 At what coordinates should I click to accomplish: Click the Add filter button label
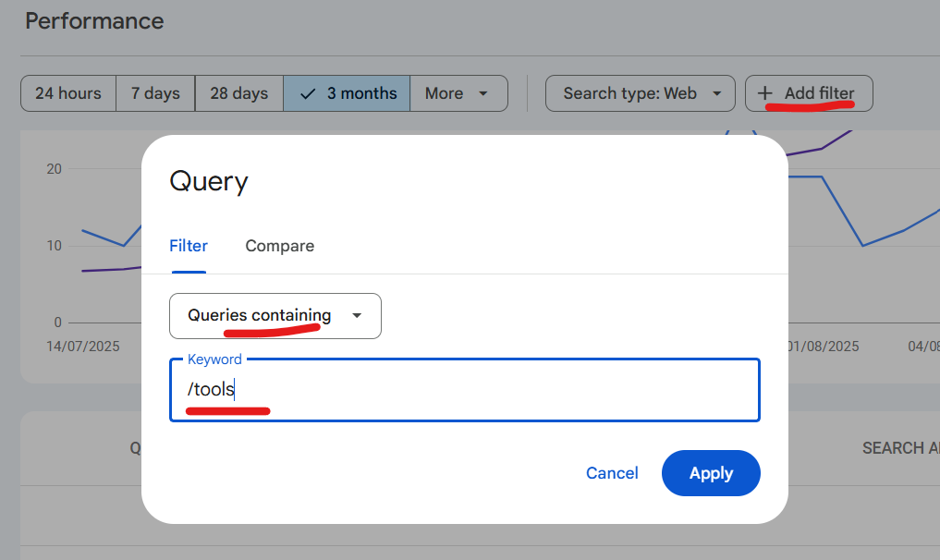(819, 93)
